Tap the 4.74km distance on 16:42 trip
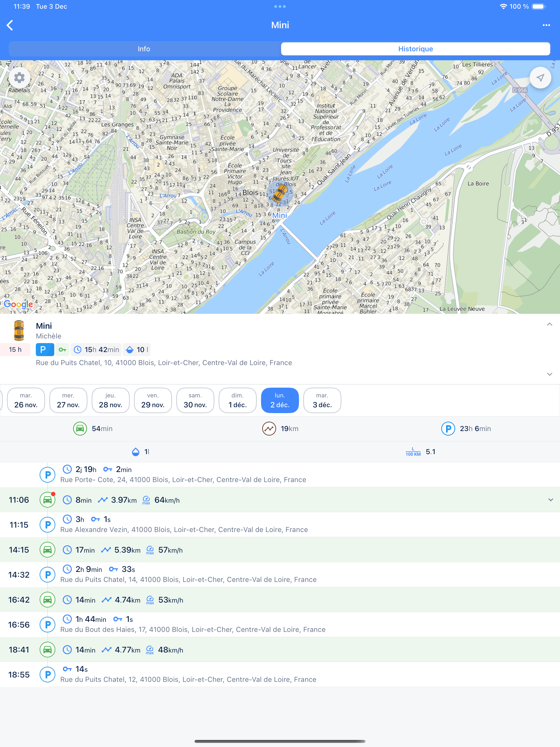560x747 pixels. point(127,600)
